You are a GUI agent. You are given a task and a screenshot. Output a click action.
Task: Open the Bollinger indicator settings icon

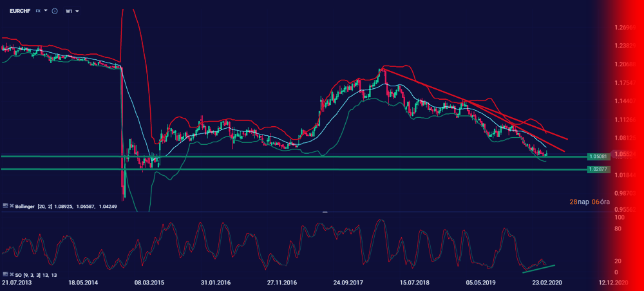click(x=5, y=205)
